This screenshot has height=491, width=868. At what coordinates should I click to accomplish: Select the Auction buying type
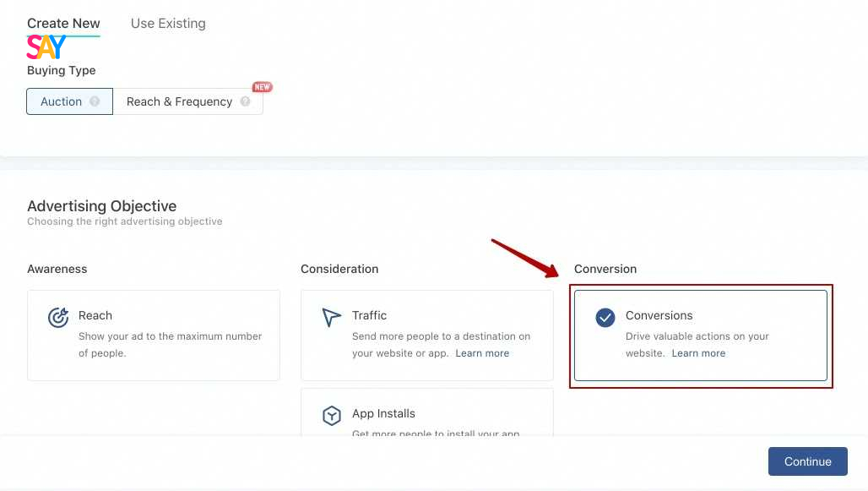click(x=70, y=101)
